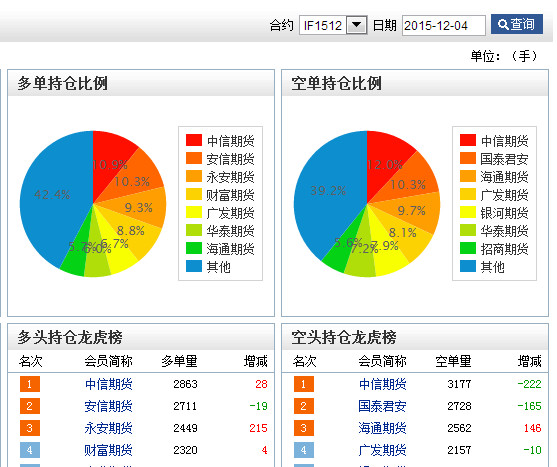The height and width of the screenshot is (467, 557).
Task: Click rank 4 badge beside 财富期货
Action: 30,450
